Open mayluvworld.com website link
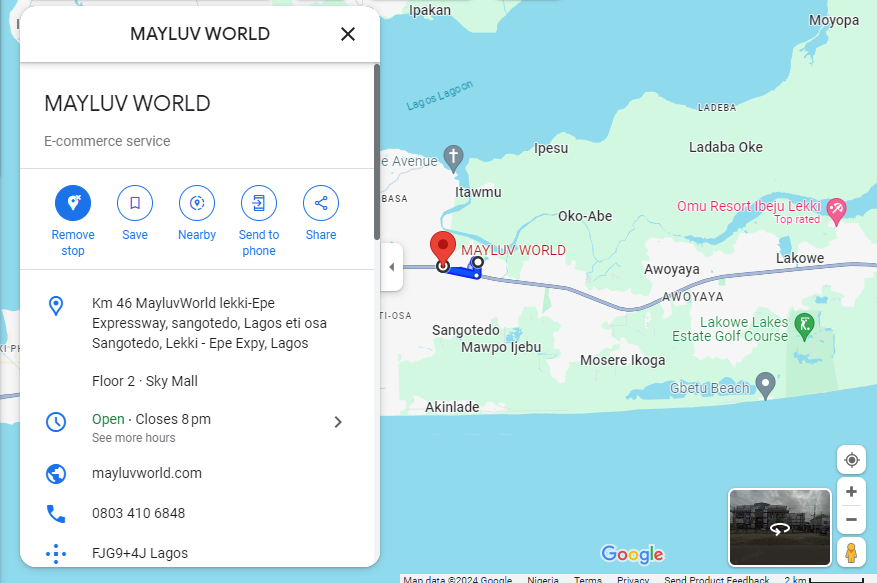 (x=147, y=473)
